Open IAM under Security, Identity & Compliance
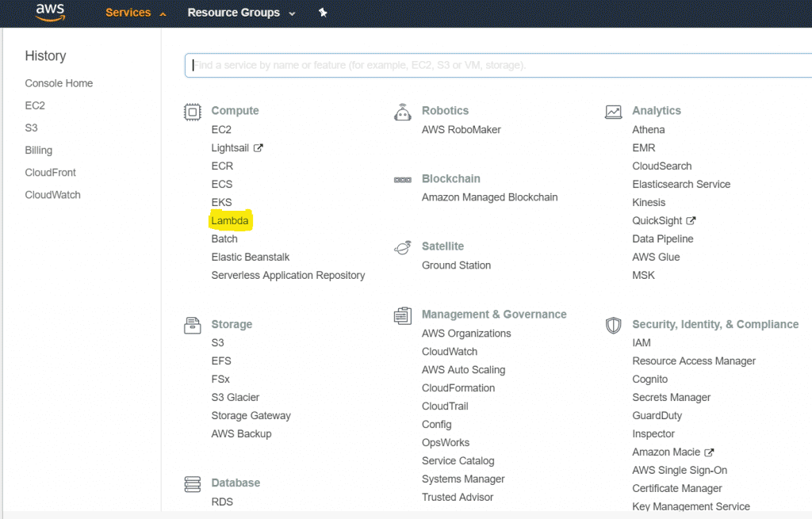The height and width of the screenshot is (519, 812). [x=642, y=342]
